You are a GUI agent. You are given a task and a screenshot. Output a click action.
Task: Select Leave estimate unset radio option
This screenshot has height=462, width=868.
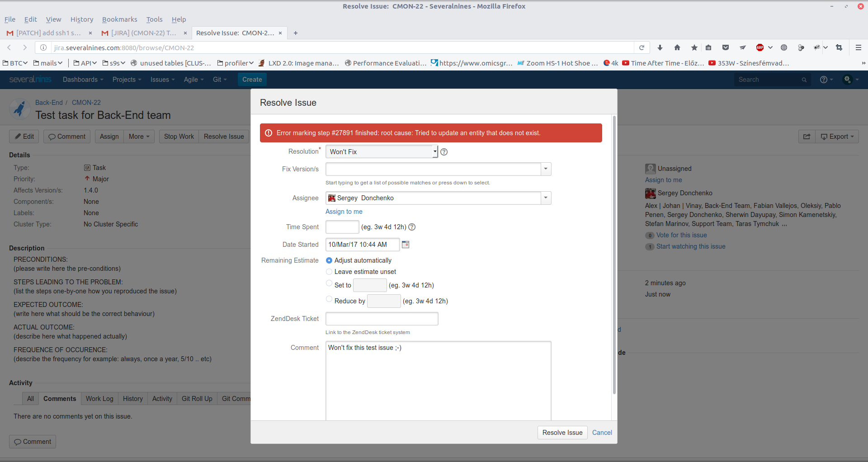point(329,272)
